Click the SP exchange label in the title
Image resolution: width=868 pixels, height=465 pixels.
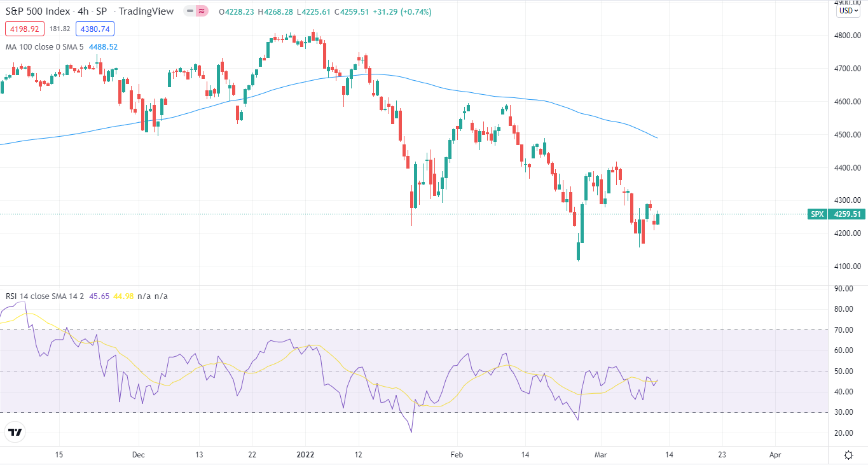coord(101,11)
